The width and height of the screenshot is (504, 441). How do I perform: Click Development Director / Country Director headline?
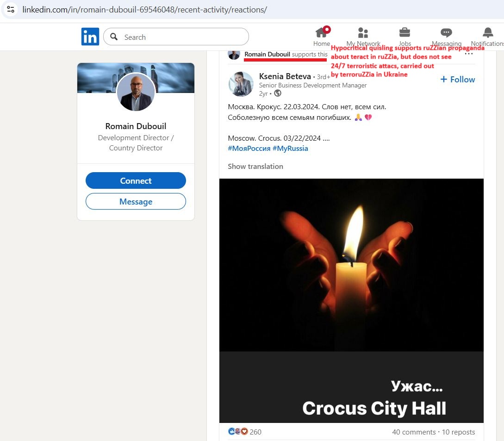[136, 143]
